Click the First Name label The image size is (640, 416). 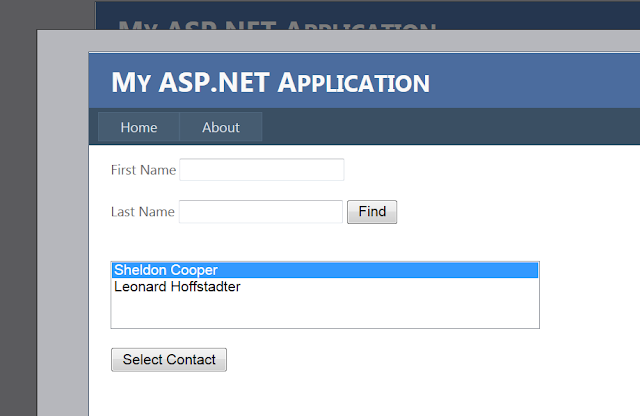tap(143, 170)
